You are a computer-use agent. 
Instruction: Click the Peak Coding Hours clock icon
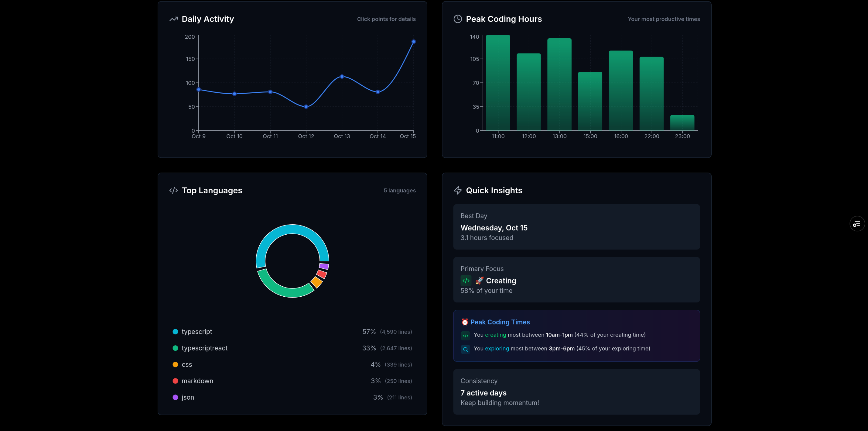(457, 19)
